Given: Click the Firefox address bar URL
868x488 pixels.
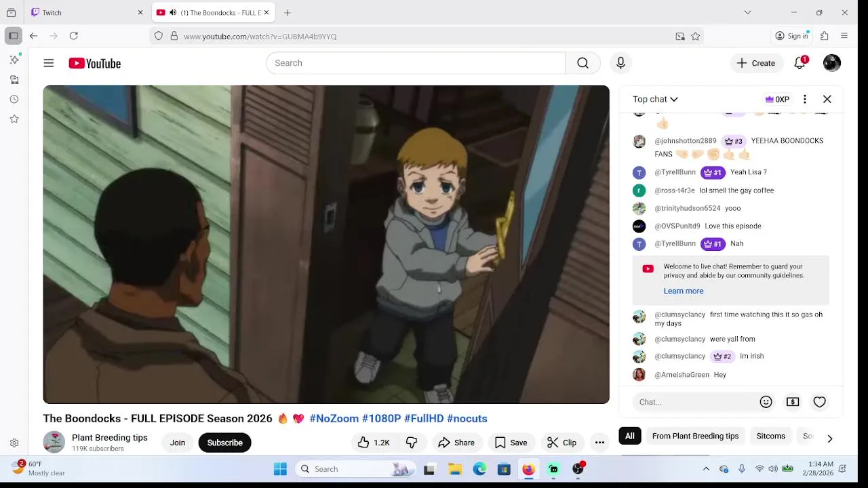Looking at the screenshot, I should (x=260, y=37).
